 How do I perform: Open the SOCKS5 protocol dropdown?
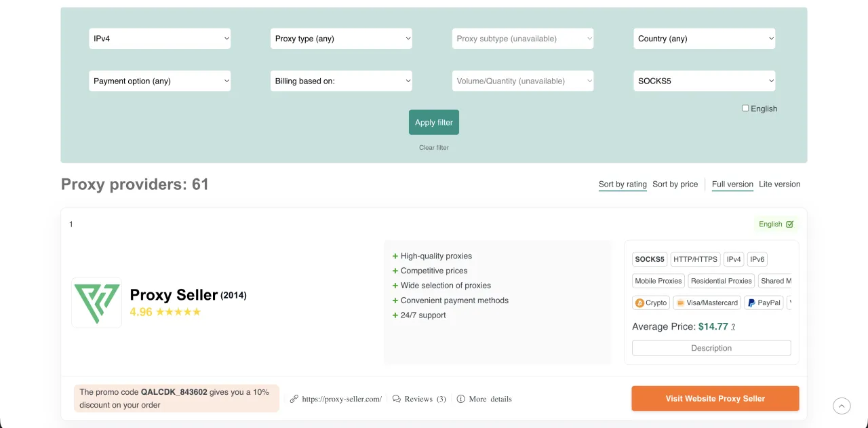tap(705, 81)
